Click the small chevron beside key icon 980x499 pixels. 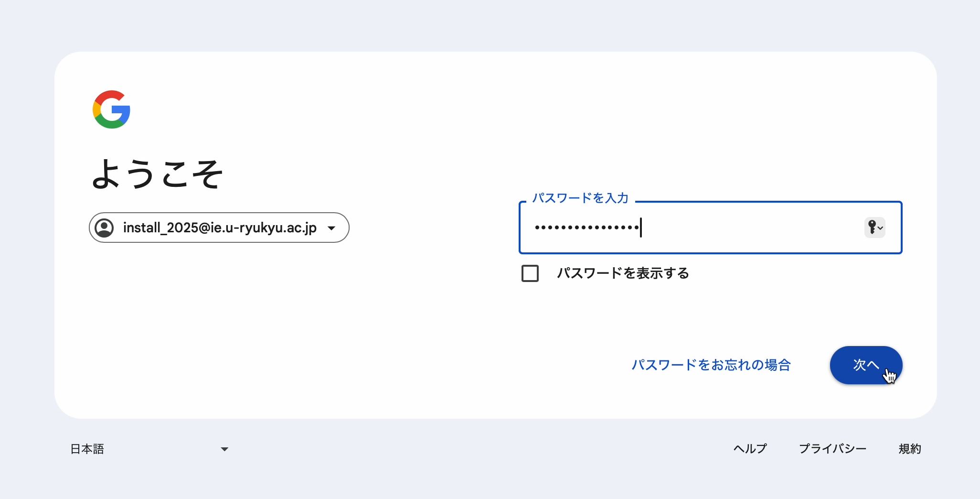(881, 228)
